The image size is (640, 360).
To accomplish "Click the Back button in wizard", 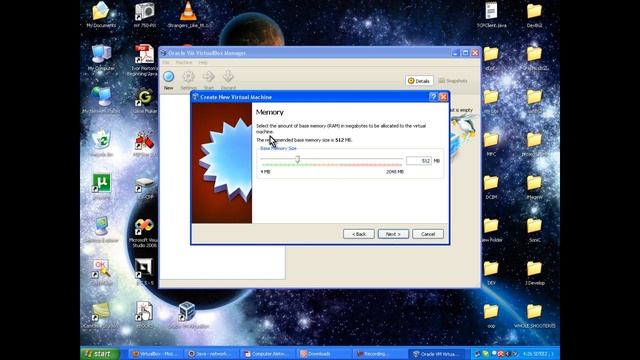I will pos(359,234).
